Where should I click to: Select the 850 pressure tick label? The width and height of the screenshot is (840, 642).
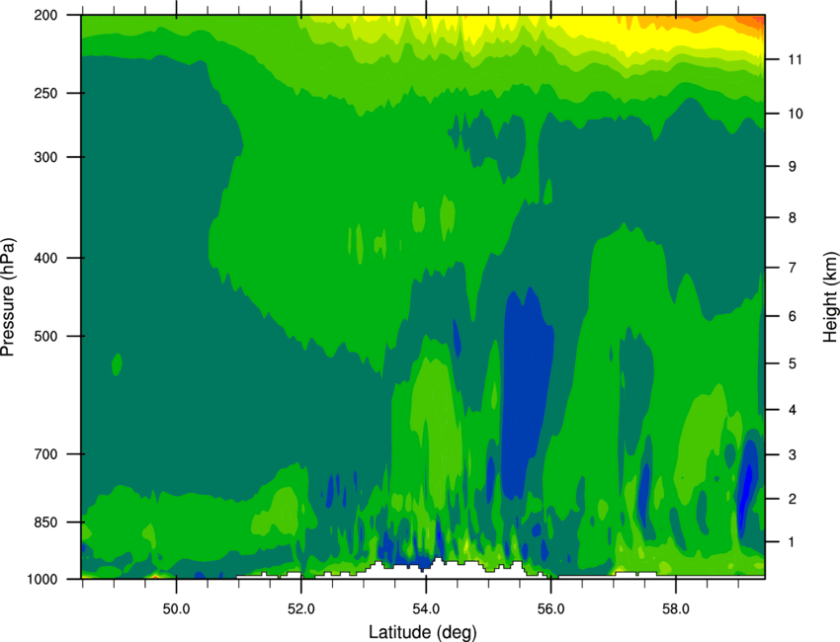click(x=45, y=522)
